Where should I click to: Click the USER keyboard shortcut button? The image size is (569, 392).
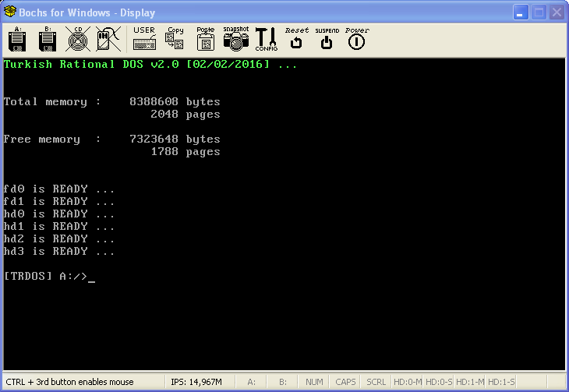click(x=144, y=40)
